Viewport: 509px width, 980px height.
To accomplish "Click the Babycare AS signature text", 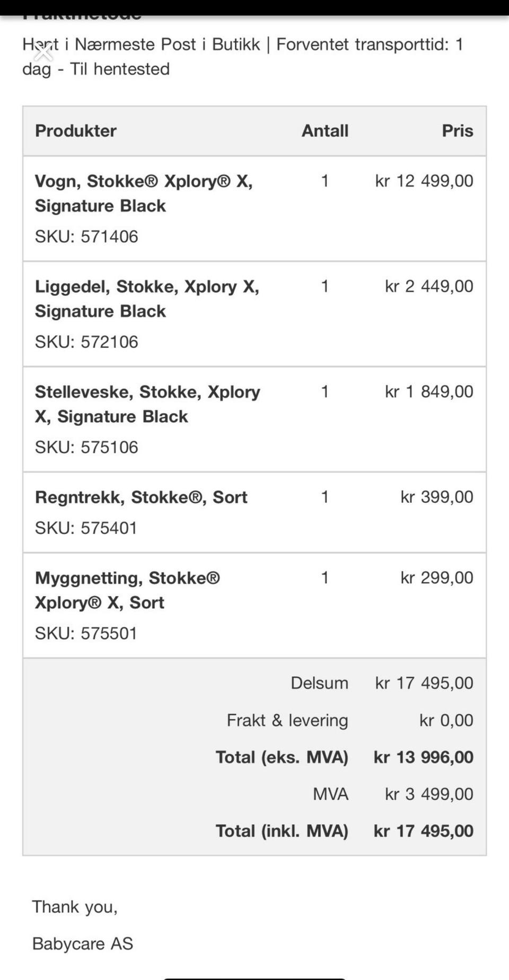I will 83,943.
